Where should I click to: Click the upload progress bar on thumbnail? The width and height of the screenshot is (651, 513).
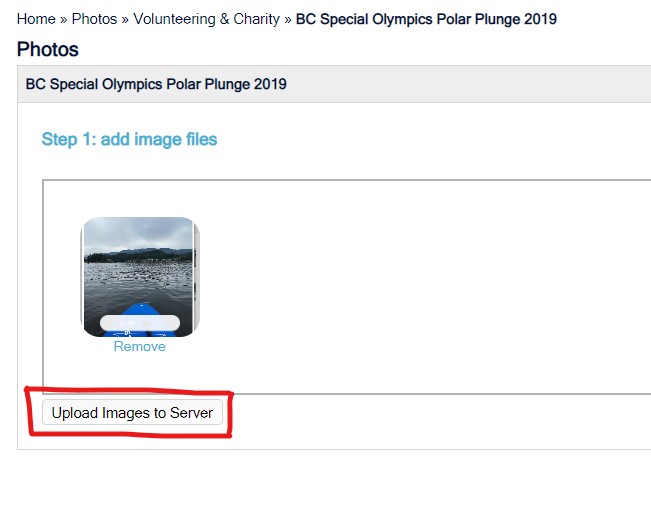point(140,323)
